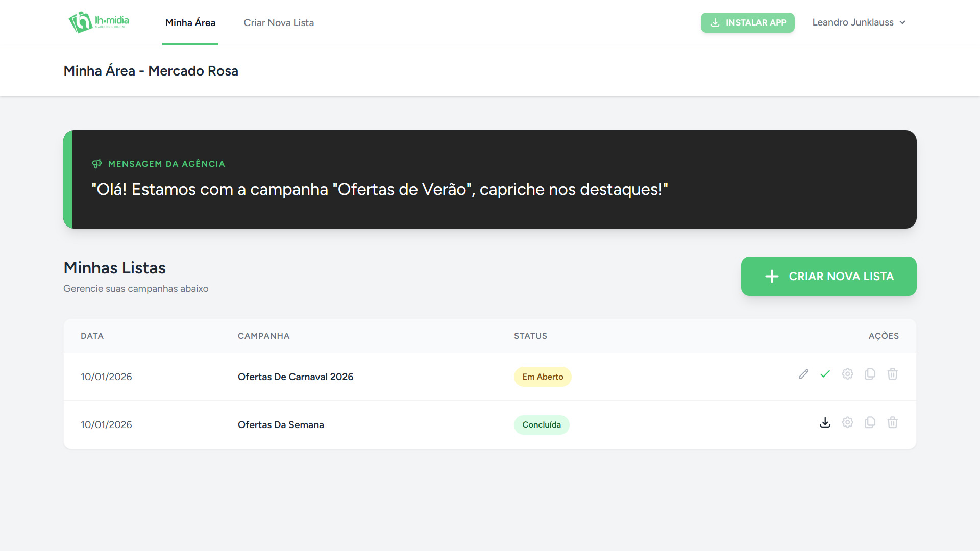Screen dimensions: 980x551
Task: Duplicate the Ofertas De Carnaval 2026 list
Action: [870, 374]
